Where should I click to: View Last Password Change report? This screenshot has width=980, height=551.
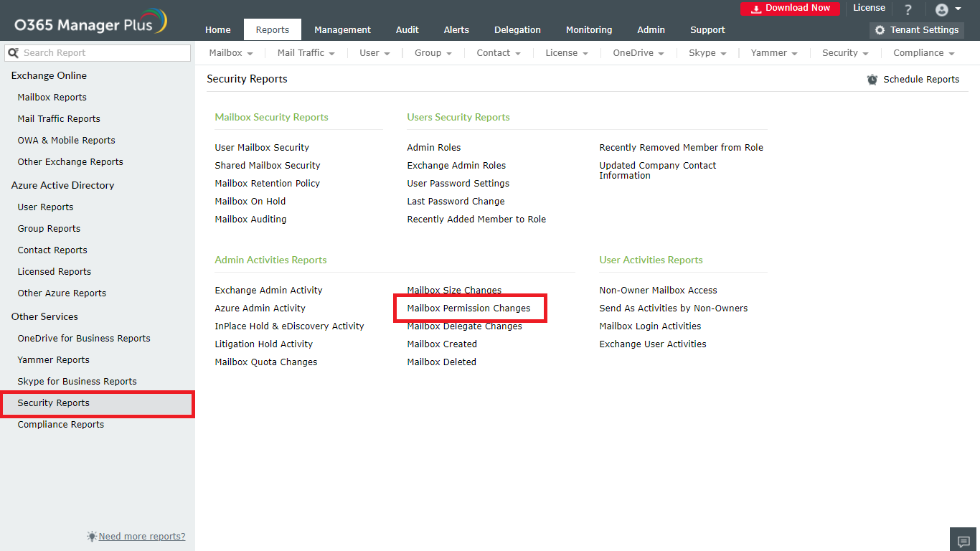(x=456, y=202)
